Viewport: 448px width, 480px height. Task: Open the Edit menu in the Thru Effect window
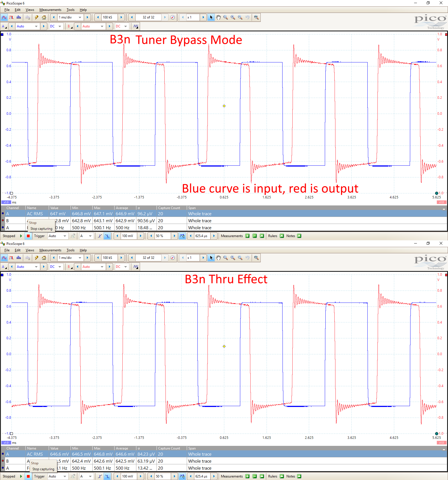coord(18,250)
